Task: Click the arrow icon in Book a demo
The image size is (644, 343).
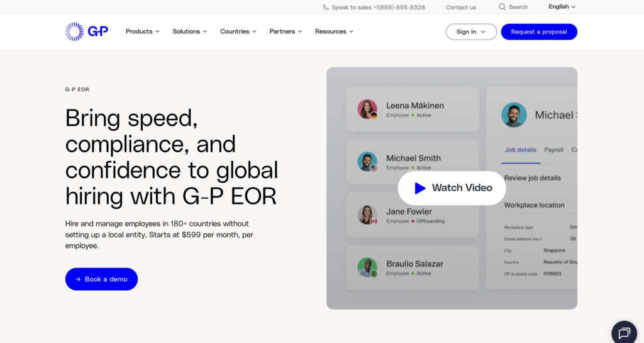Action: point(77,279)
